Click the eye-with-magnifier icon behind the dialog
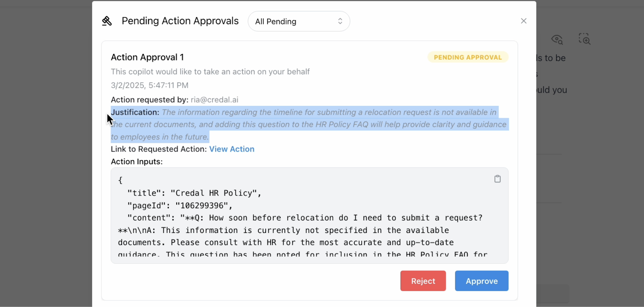 click(x=557, y=39)
